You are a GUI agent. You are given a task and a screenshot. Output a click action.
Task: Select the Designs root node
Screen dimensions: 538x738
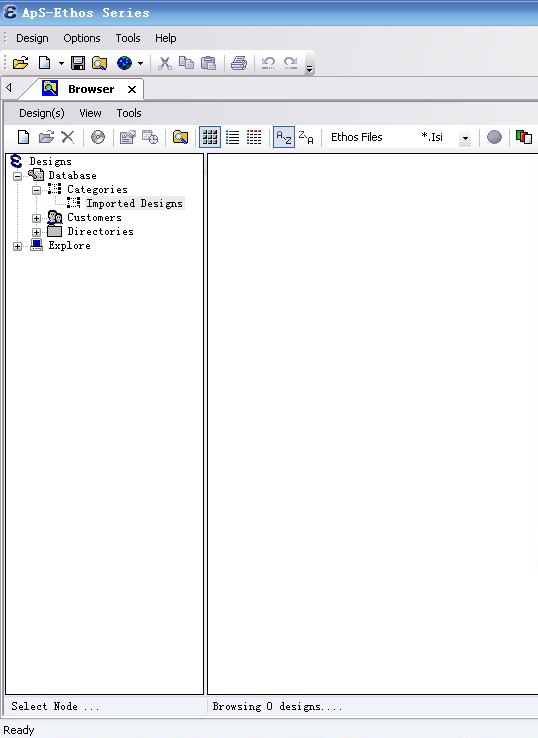pyautogui.click(x=50, y=161)
